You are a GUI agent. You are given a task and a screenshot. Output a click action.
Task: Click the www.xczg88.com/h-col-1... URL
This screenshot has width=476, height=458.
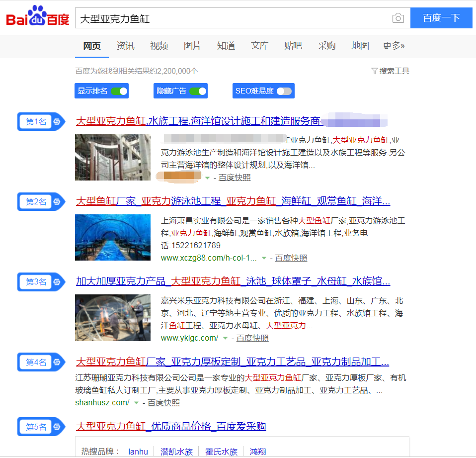209,258
